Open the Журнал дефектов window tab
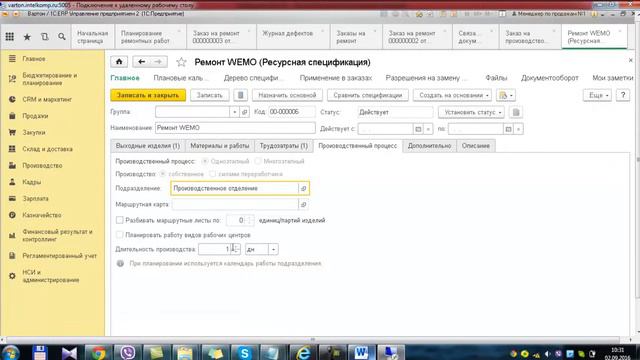This screenshot has width=640, height=360. [293, 37]
